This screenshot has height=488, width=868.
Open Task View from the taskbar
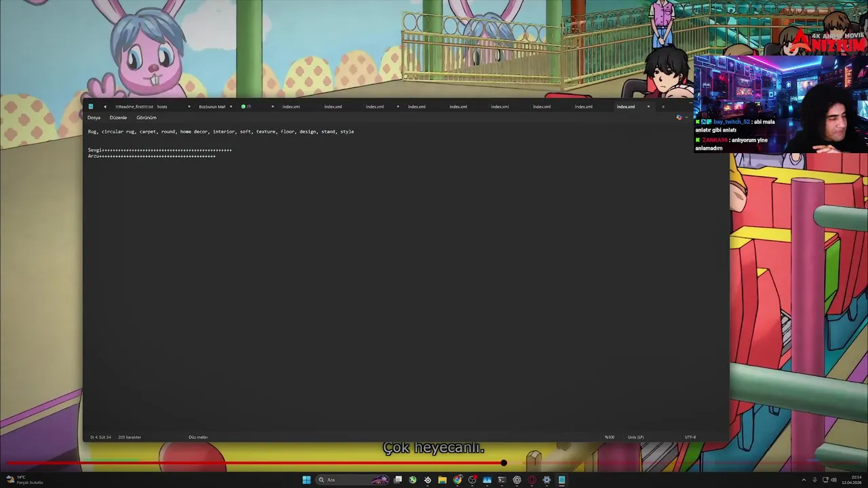[398, 480]
